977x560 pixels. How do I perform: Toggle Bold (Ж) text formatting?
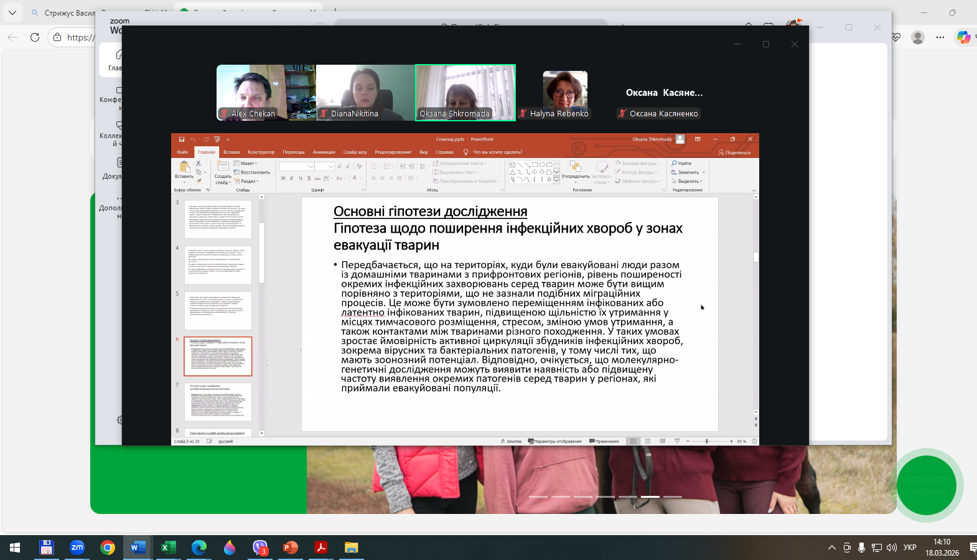283,179
